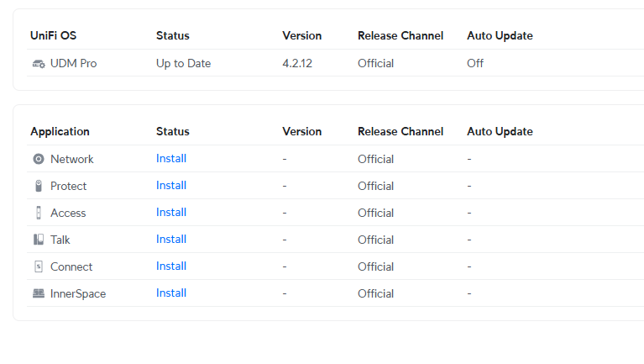Install the Protect application
644x364 pixels.
tap(171, 186)
